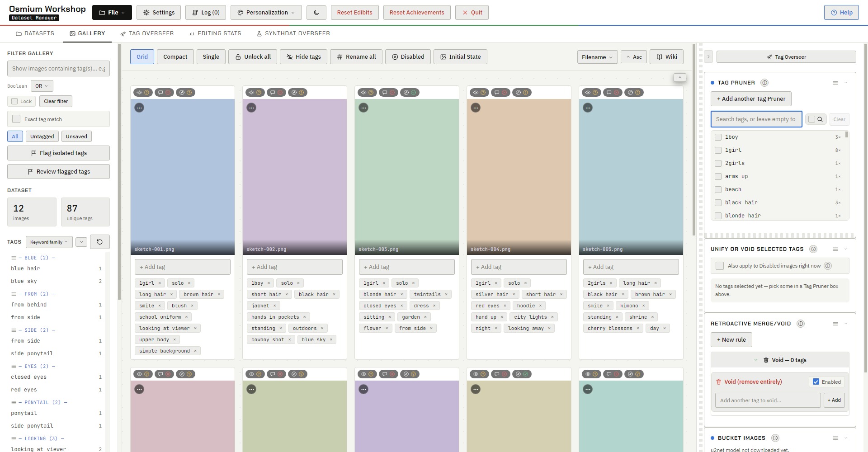Uncheck the Enabled checkbox for Void rule
Screen dimensions: 868x452
pos(816,382)
